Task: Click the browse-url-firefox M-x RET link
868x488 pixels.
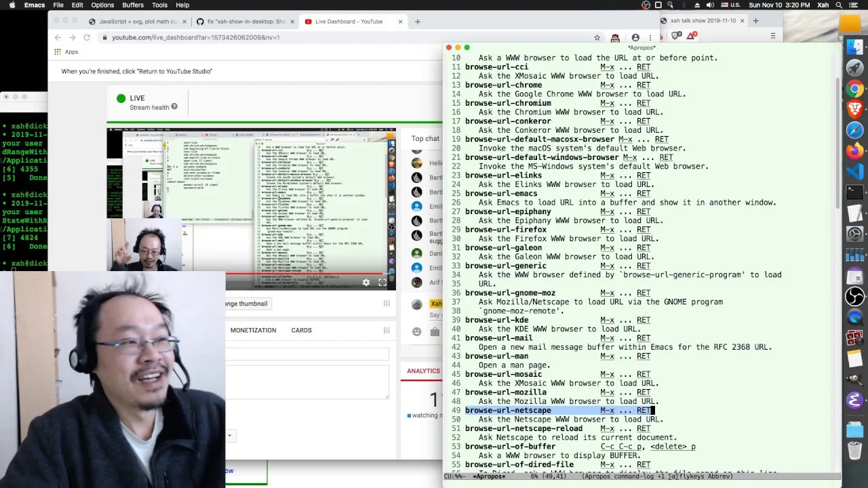Action: pos(625,229)
